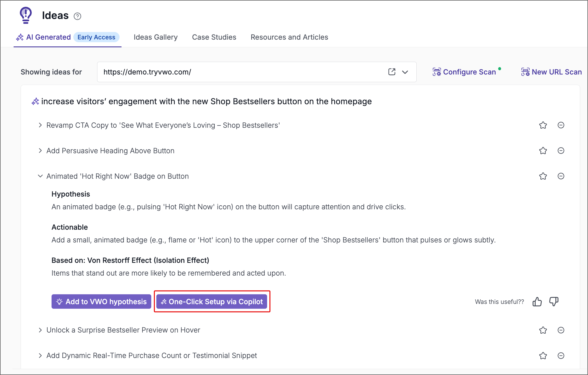Open the Case Studies tab

214,37
